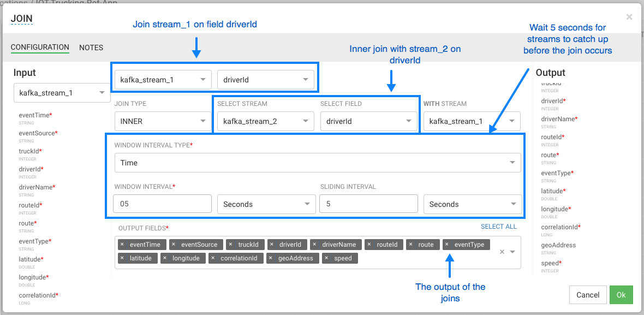644x315 pixels.
Task: Open the JOIN TYPE dropdown showing INNER
Action: pos(162,121)
